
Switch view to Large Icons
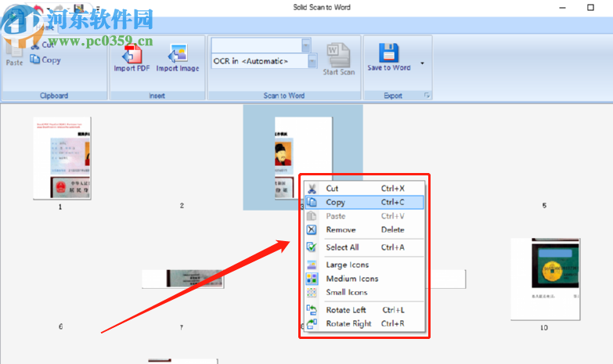(364, 265)
